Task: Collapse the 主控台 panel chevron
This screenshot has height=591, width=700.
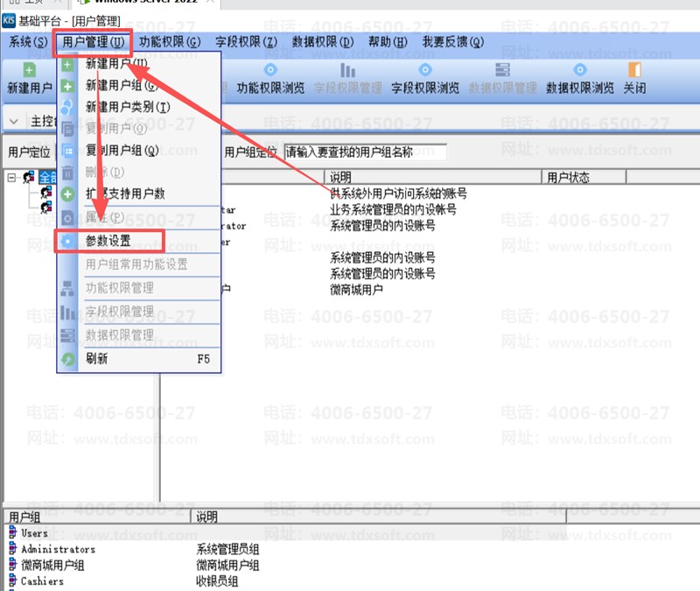Action: [x=14, y=121]
